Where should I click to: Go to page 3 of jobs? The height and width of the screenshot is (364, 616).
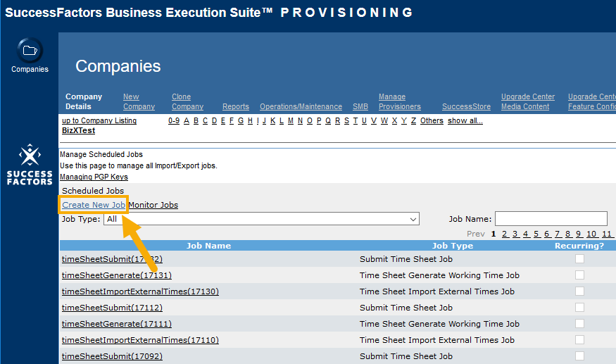coord(515,234)
